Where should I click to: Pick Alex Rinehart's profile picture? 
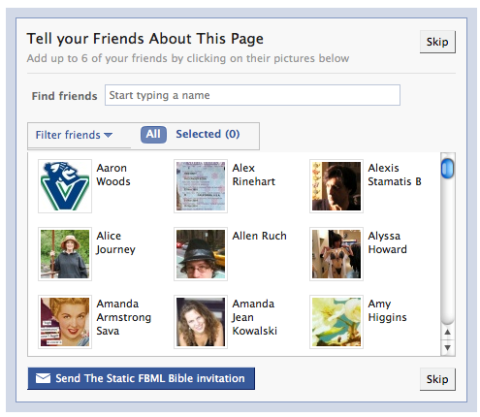(x=200, y=186)
